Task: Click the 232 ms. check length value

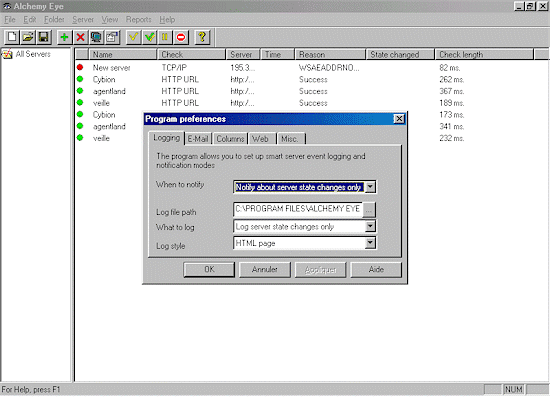Action: (x=452, y=138)
